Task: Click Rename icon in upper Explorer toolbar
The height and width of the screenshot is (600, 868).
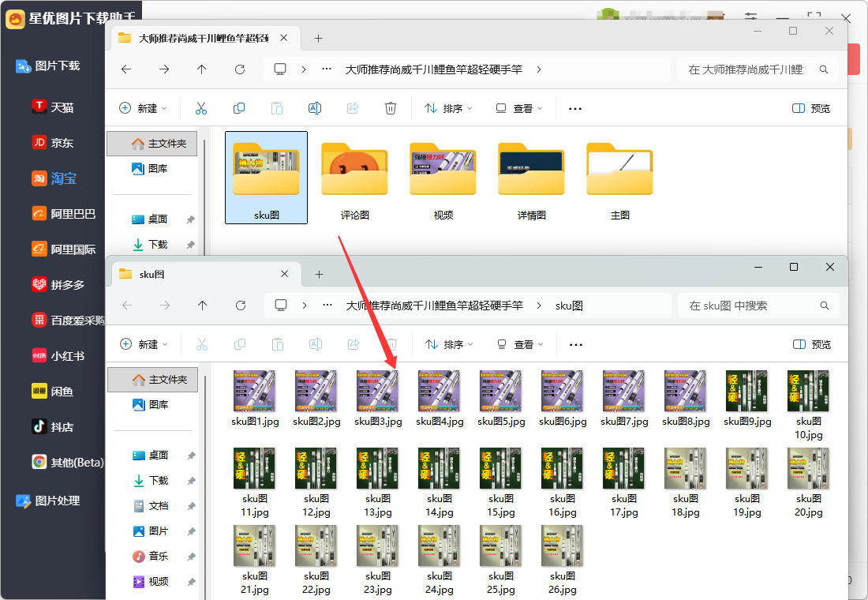Action: 314,108
